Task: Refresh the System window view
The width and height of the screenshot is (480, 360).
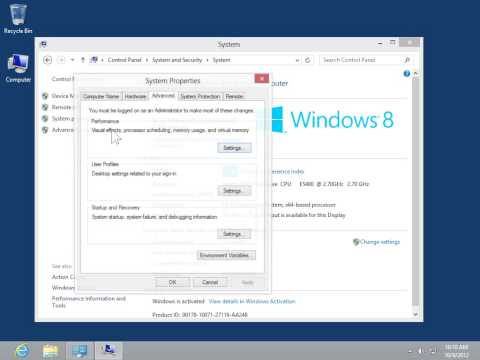Action: [307, 60]
